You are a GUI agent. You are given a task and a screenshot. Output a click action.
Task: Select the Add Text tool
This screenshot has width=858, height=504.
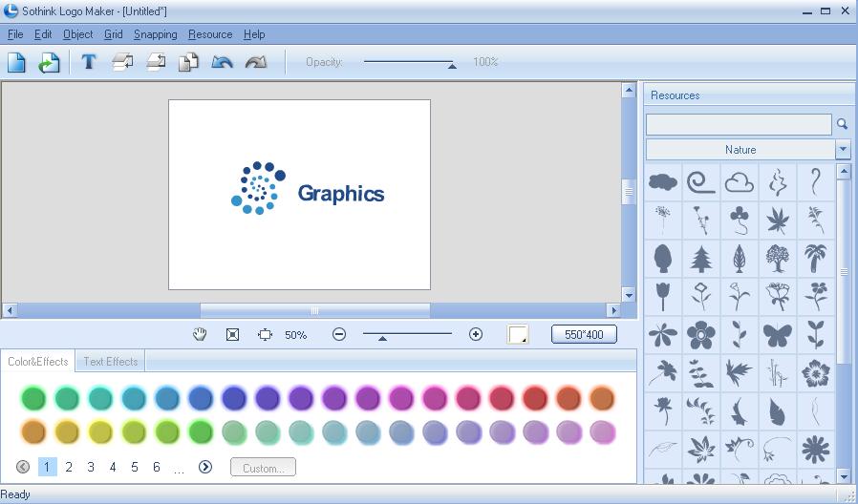tap(89, 62)
